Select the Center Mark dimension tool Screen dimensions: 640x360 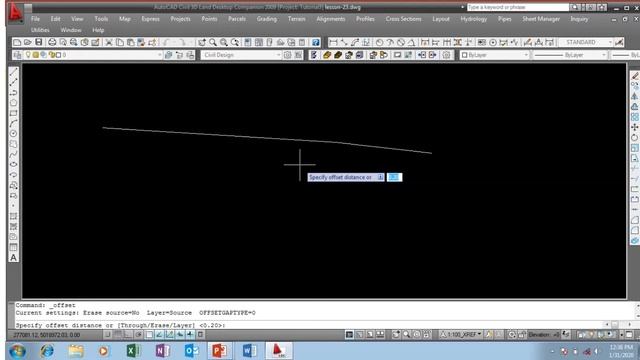pos(493,42)
